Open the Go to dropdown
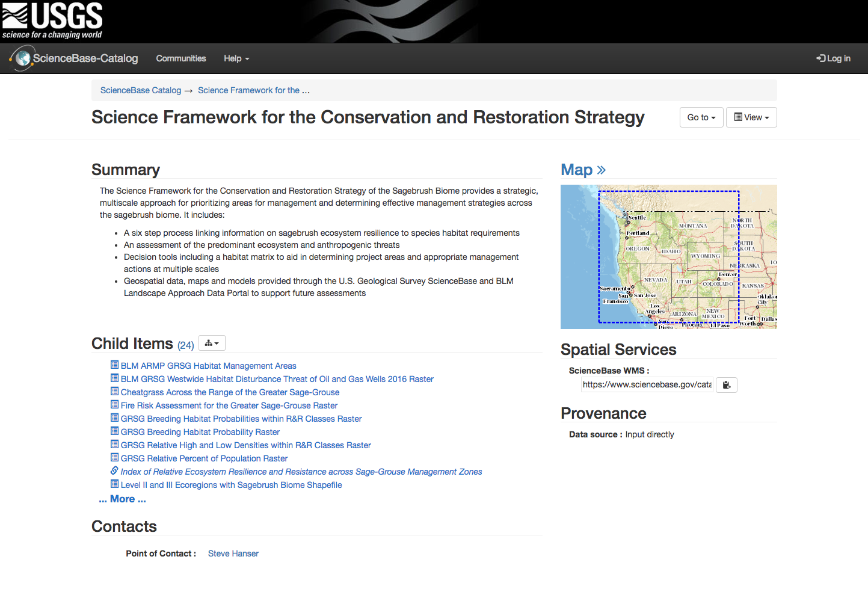 click(x=701, y=117)
